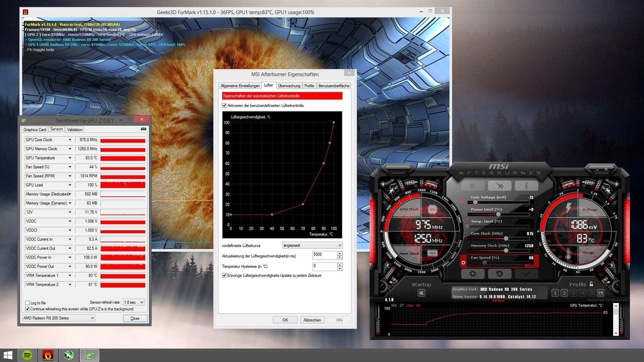The image size is (644, 362).
Task: Click the GPU-Z title bar icon
Action: coord(23,120)
